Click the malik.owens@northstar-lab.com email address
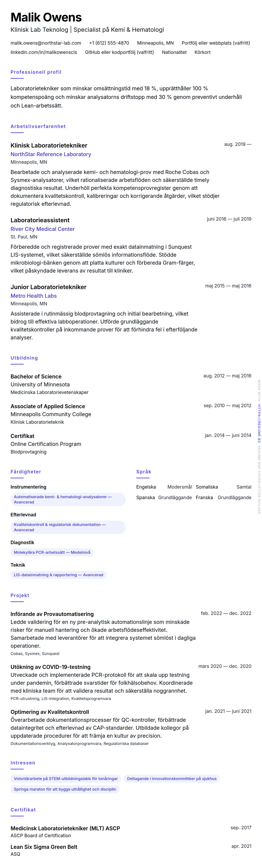This screenshot has height=868, width=262. tap(46, 43)
